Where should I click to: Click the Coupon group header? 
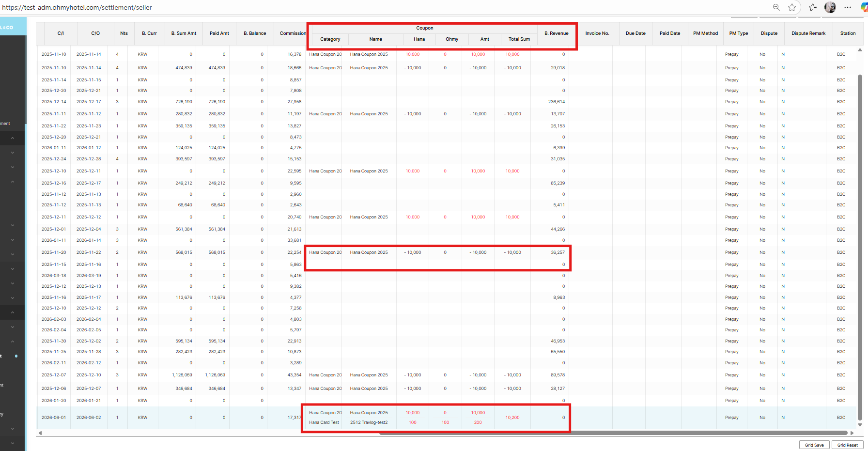(x=425, y=28)
